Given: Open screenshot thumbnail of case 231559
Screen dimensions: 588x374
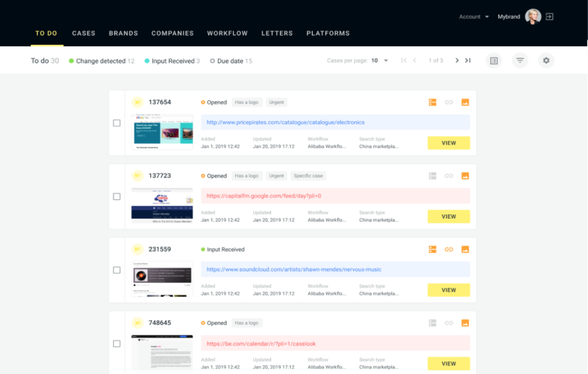Looking at the screenshot, I should click(x=162, y=279).
